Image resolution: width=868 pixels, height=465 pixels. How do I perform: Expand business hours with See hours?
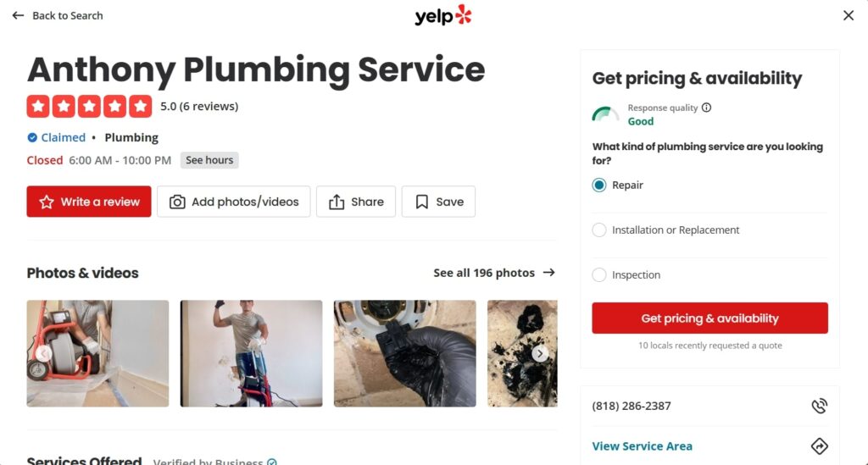click(x=209, y=160)
